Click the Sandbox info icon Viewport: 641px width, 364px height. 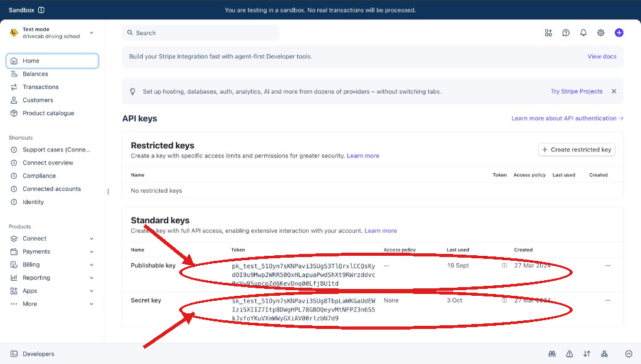(41, 10)
